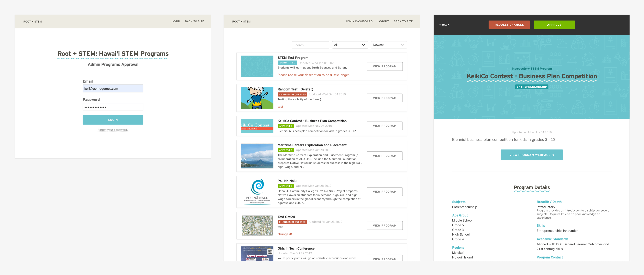Click the View Program Webpage button
The width and height of the screenshot is (644, 275).
coord(531,155)
